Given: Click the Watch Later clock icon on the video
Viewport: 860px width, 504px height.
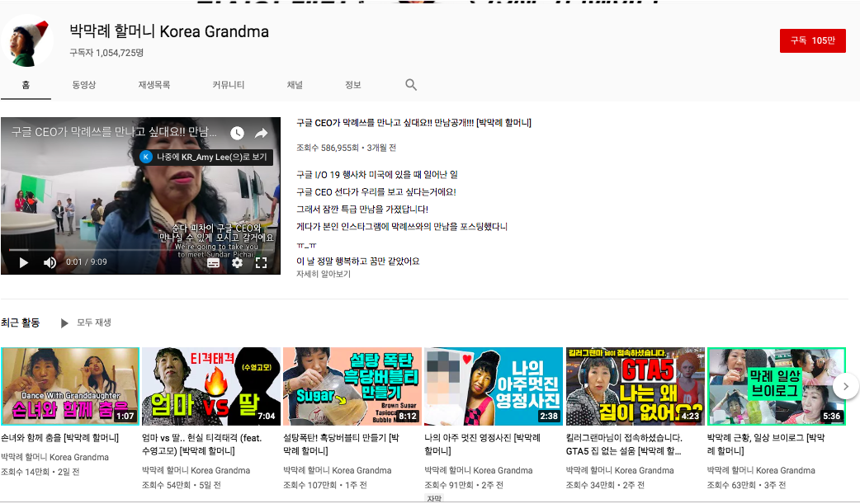Looking at the screenshot, I should (x=237, y=133).
